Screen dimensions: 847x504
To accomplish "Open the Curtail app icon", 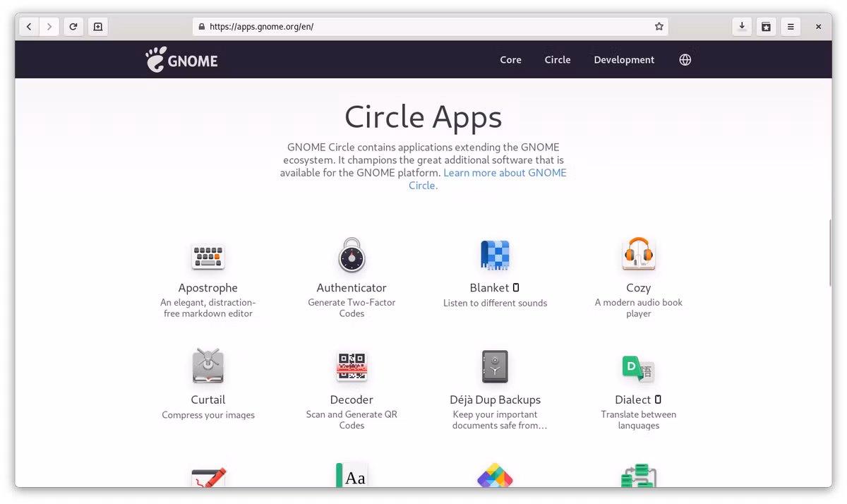I will pos(208,366).
